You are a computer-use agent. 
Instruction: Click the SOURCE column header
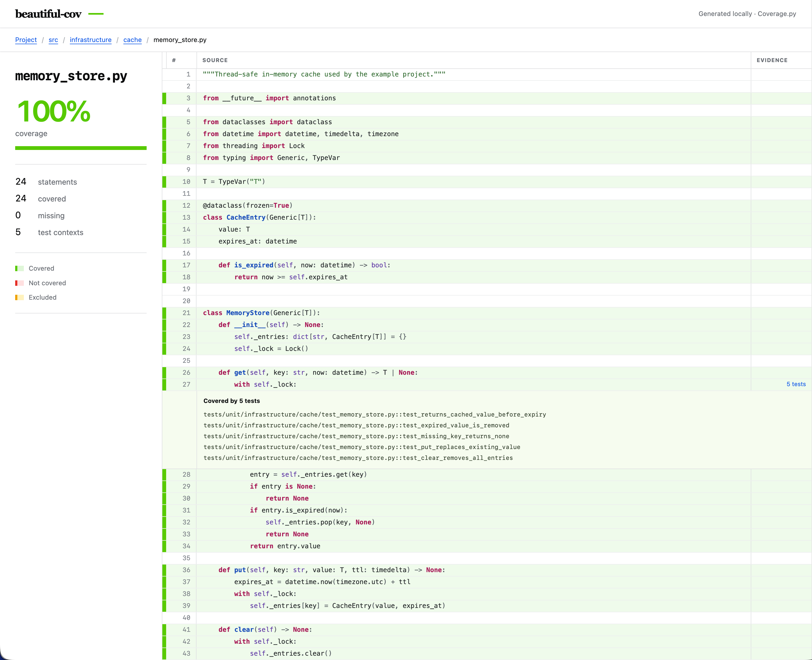(x=215, y=60)
